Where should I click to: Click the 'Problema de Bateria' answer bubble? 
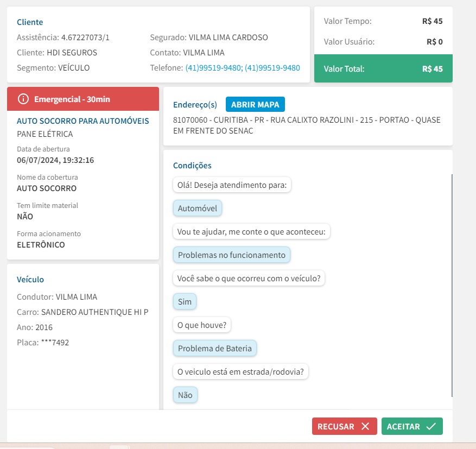(214, 348)
